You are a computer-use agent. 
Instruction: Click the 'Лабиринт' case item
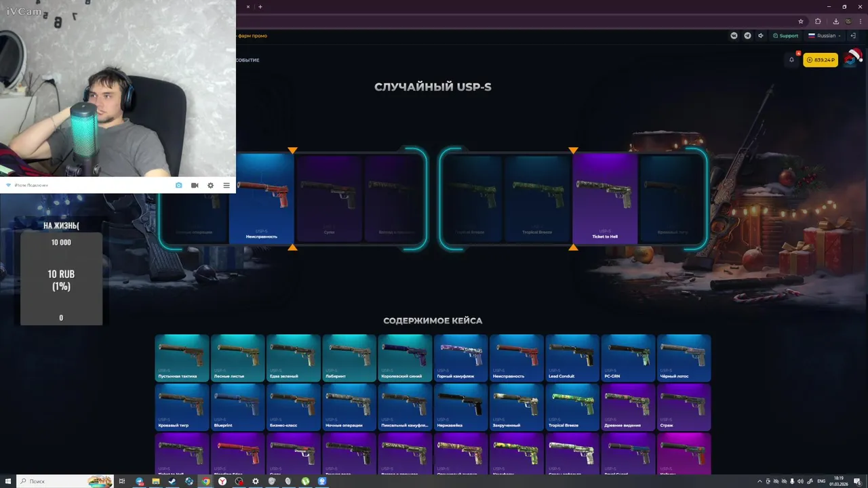pos(349,357)
